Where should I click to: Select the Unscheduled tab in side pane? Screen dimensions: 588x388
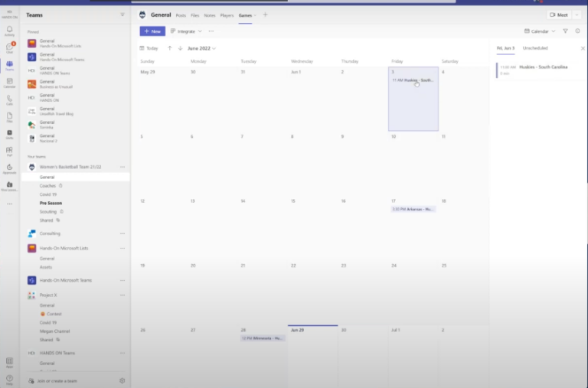(x=535, y=48)
